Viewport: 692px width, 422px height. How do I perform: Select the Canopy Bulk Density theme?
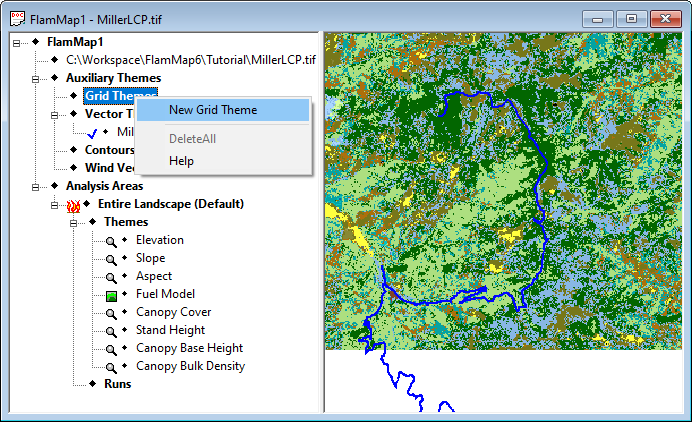coord(190,366)
